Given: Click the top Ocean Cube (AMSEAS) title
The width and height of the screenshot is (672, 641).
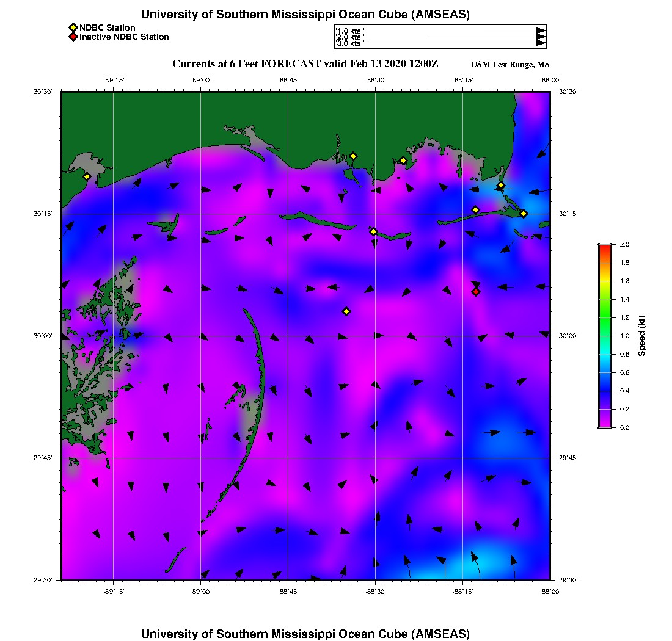Looking at the screenshot, I should [305, 15].
